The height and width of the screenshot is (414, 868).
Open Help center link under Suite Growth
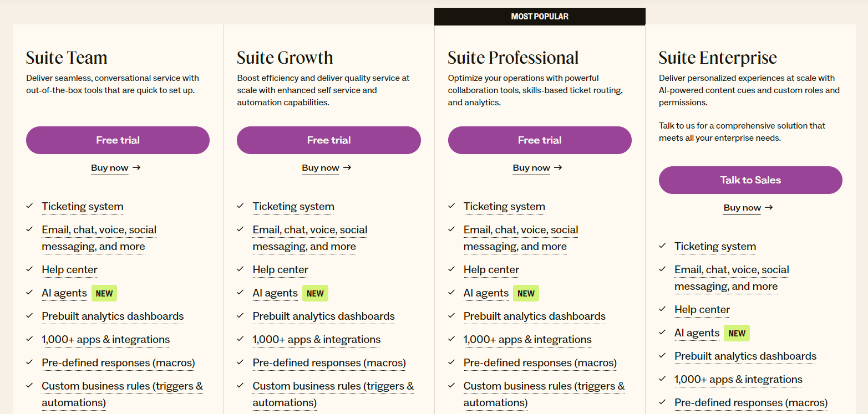(x=280, y=269)
